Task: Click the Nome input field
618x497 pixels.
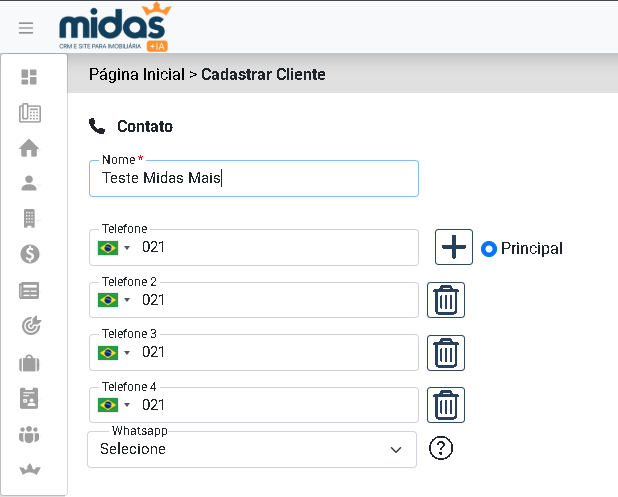Action: pos(253,179)
